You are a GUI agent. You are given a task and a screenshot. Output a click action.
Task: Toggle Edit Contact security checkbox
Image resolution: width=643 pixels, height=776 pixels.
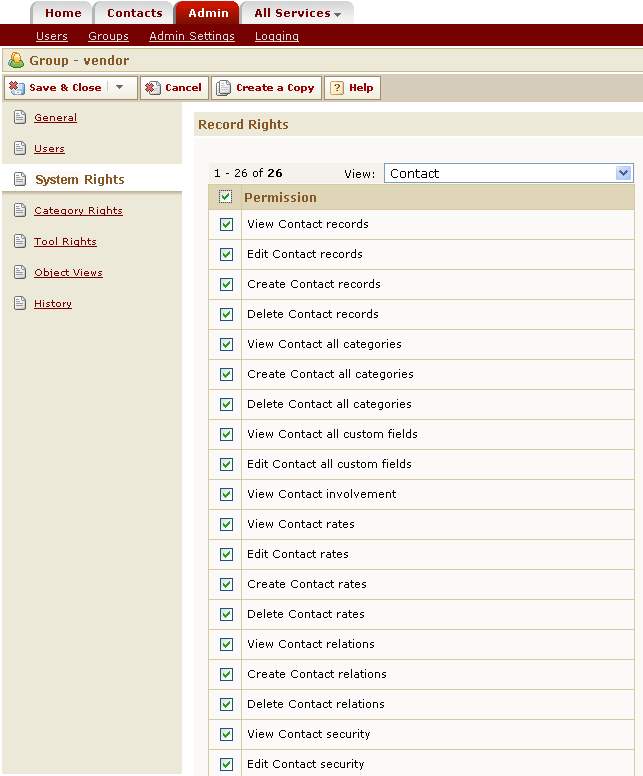click(226, 764)
